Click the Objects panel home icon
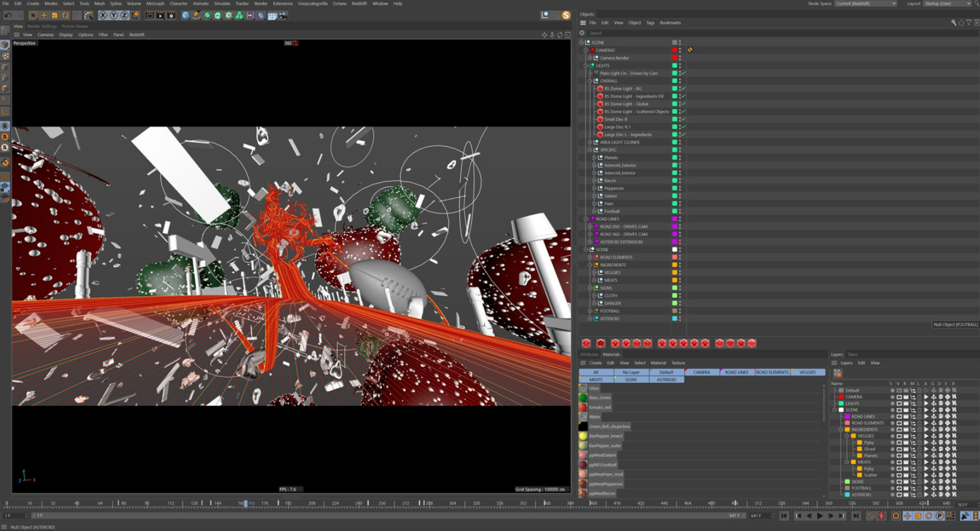Image resolution: width=980 pixels, height=531 pixels. (x=961, y=23)
